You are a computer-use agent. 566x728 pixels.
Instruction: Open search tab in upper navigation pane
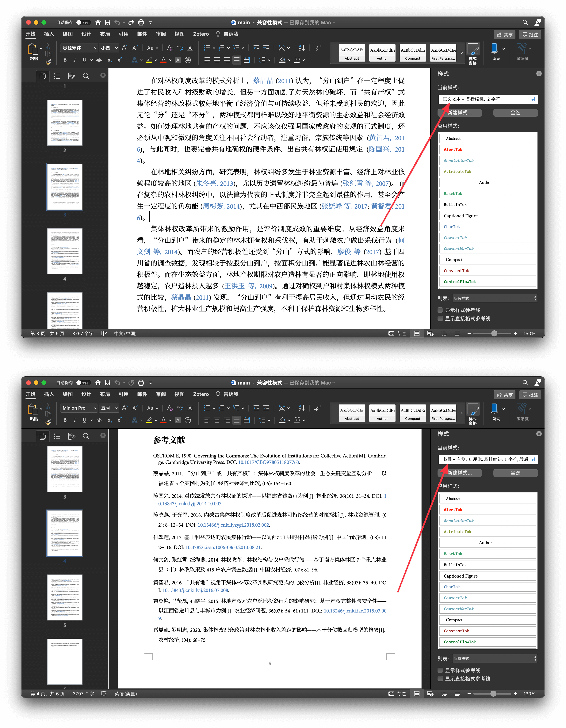point(86,76)
